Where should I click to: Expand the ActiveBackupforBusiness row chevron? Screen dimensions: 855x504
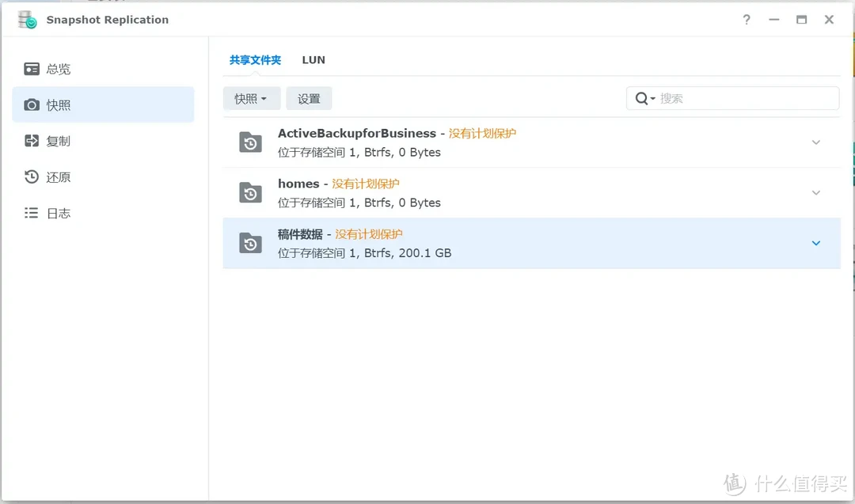(x=816, y=142)
